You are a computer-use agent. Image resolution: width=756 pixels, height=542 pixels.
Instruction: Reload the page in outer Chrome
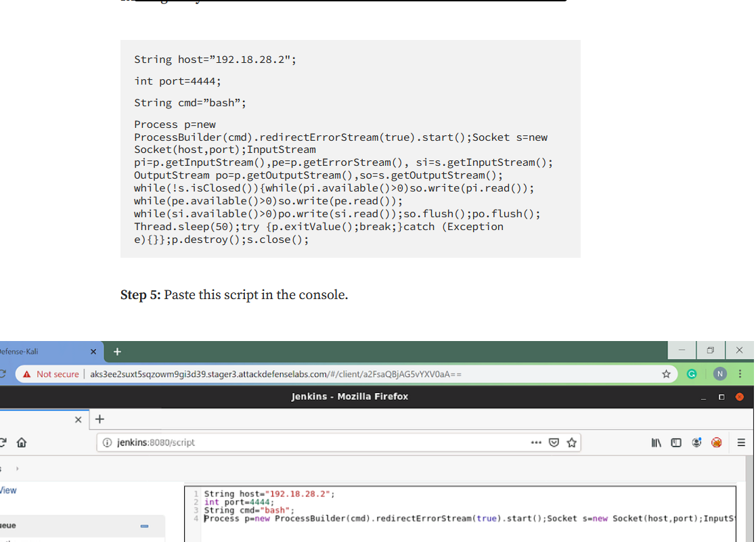point(3,374)
